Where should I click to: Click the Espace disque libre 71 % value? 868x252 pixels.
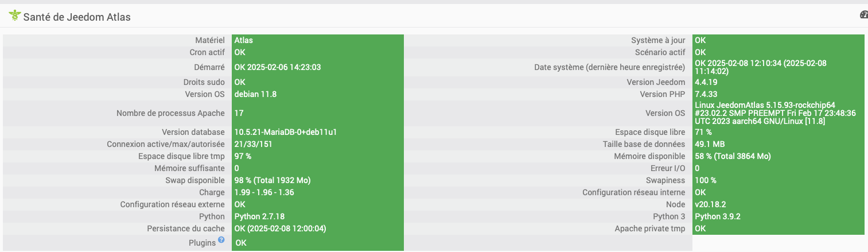tap(703, 132)
